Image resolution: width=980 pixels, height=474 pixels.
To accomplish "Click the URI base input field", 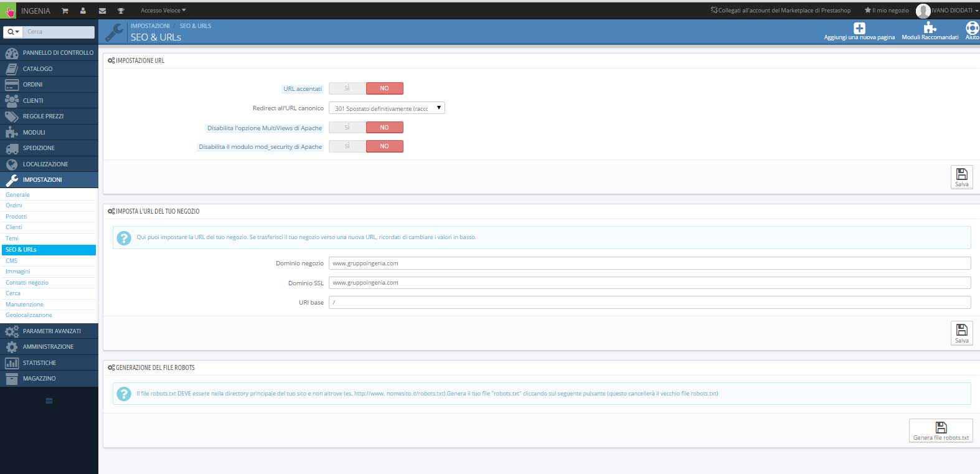I will pyautogui.click(x=649, y=302).
